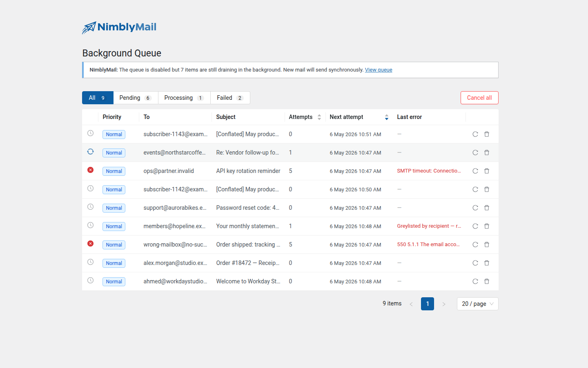The height and width of the screenshot is (368, 588).
Task: Delete the events@northstarcoffee row
Action: pos(487,153)
